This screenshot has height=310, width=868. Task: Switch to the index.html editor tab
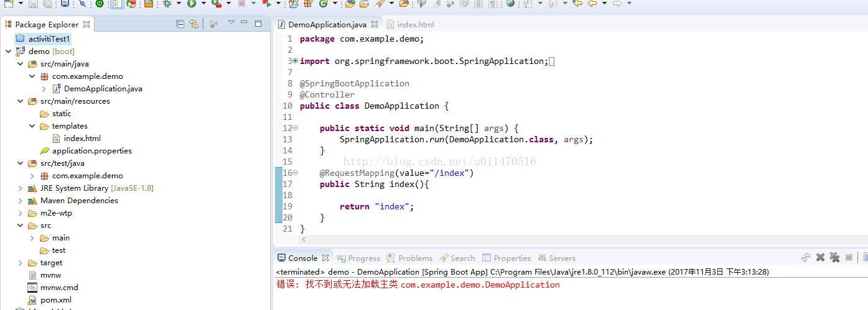coord(410,24)
